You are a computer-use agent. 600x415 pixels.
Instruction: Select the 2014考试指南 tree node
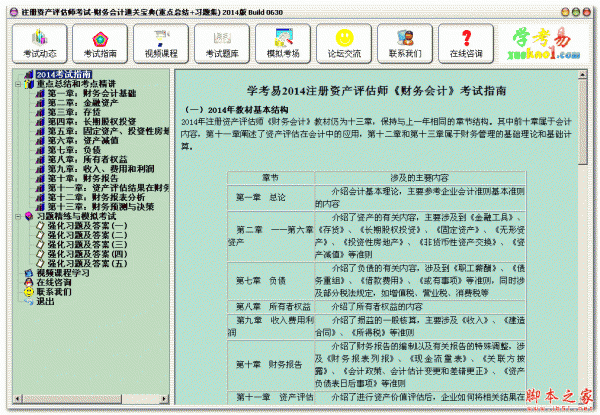pos(64,75)
